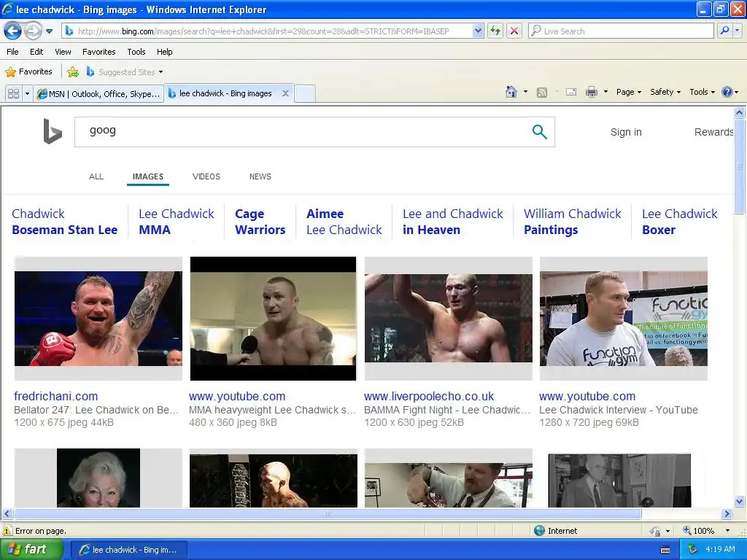Open the Lee Chadwick Interview thumbnail

pyautogui.click(x=623, y=319)
